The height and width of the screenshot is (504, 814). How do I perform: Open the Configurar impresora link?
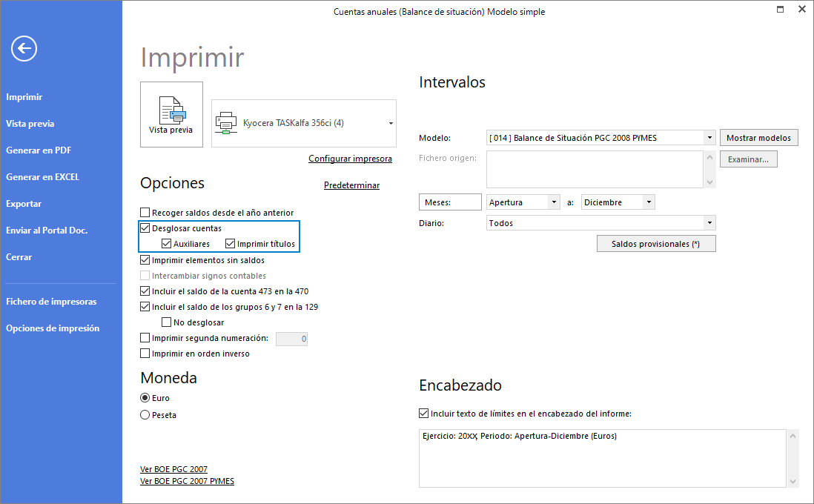click(350, 159)
